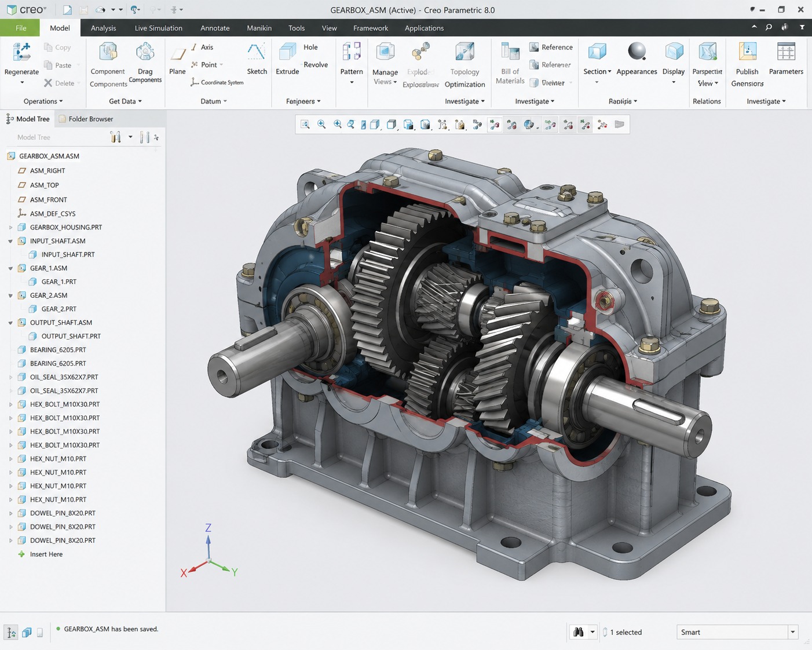Toggle the navigator pane icon in the status bar
The width and height of the screenshot is (812, 650).
coord(11,633)
